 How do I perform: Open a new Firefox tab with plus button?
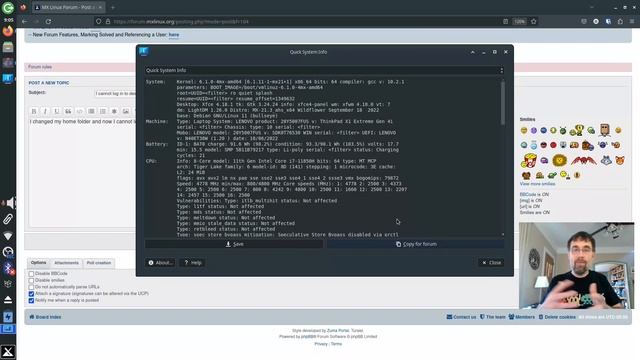[113, 7]
